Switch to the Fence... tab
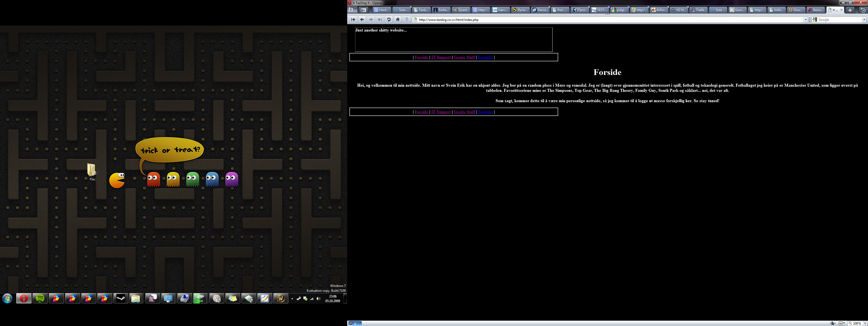 [541, 10]
